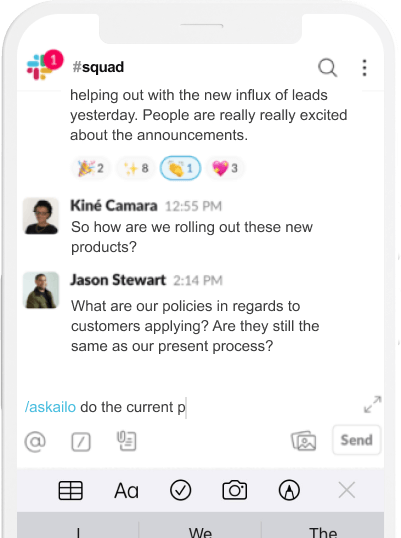Expand the message composer with arrows icon
Viewport: 401px width, 538px height.
point(372,405)
